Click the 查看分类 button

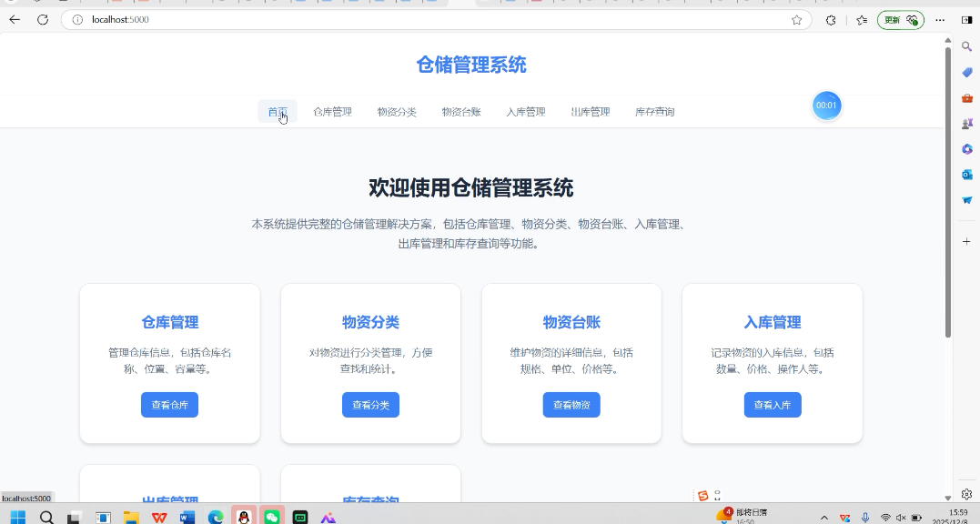pyautogui.click(x=370, y=405)
